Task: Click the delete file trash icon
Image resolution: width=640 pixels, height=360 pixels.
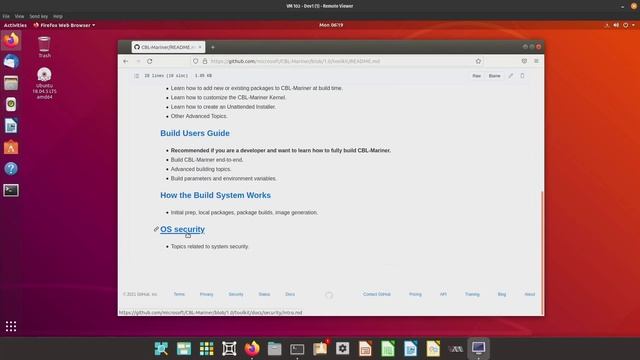Action: point(522,76)
